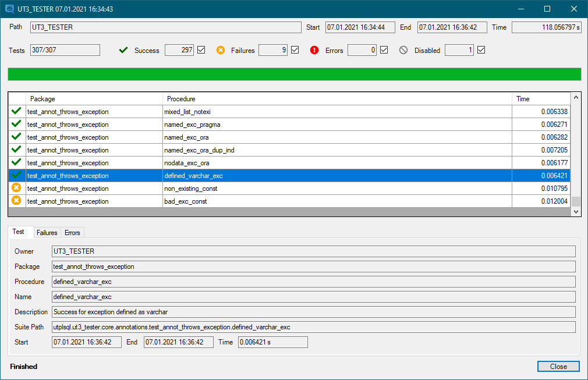Viewport: 588px width, 380px height.
Task: Open the Errors tab
Action: pos(73,233)
